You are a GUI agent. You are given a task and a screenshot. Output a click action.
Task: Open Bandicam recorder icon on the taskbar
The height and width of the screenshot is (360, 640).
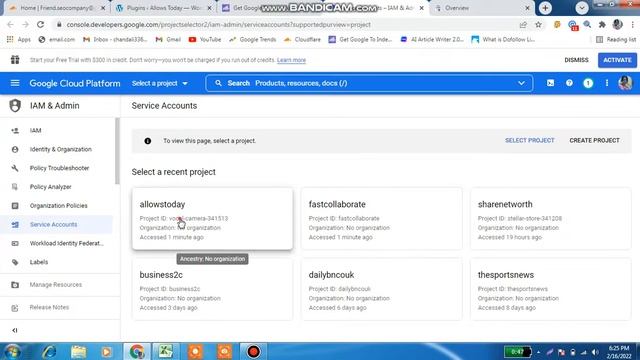tap(253, 351)
